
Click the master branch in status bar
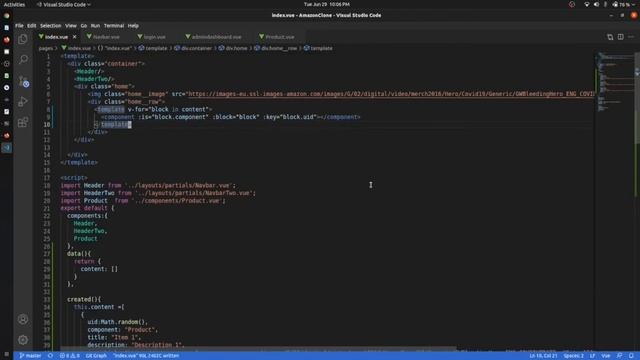coord(30,356)
